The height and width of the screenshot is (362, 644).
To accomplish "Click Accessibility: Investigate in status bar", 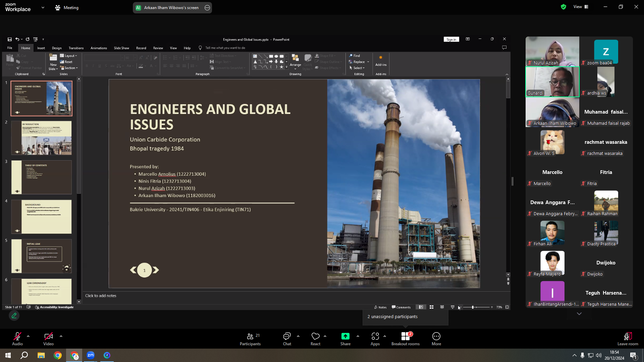I will point(54,307).
